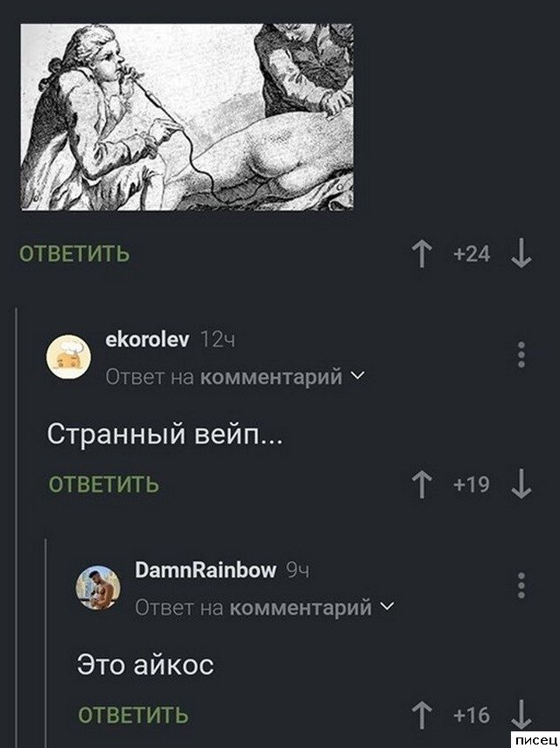Open DamnRainbow's avatar picture
The height and width of the screenshot is (748, 560).
pyautogui.click(x=98, y=588)
